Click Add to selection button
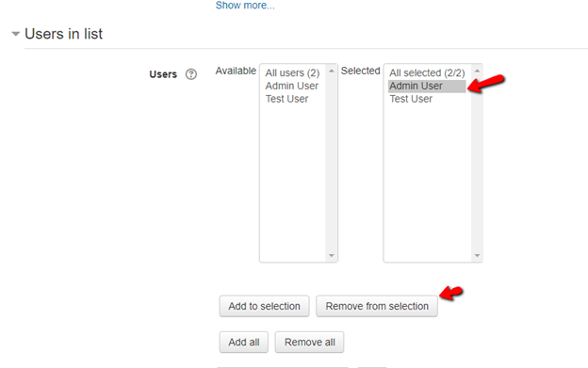The height and width of the screenshot is (368, 588). (265, 306)
